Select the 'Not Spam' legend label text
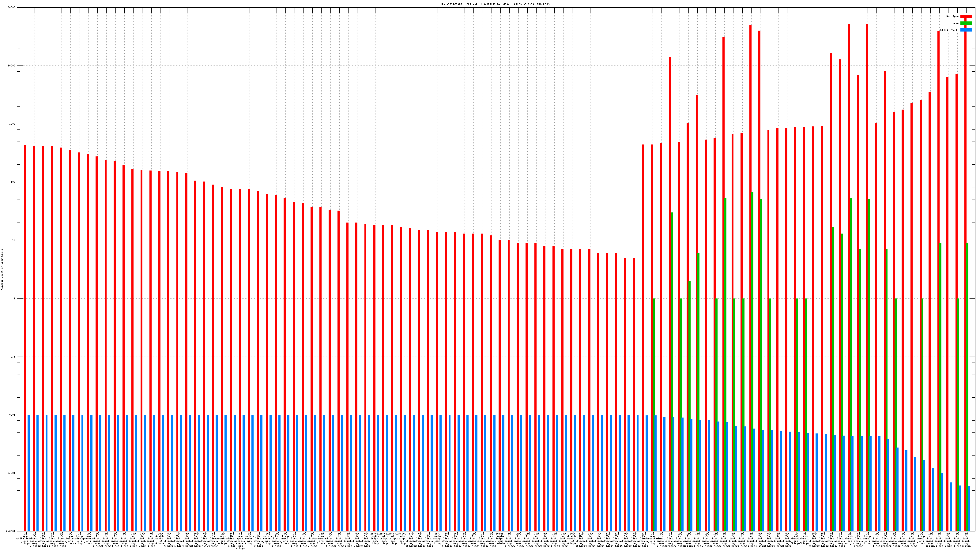980x551 pixels. [953, 16]
